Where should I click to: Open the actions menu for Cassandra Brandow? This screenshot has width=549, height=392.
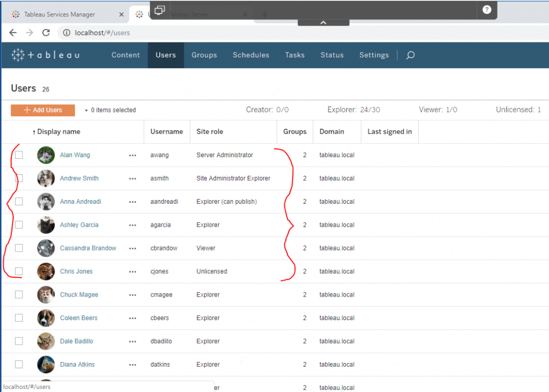[x=132, y=248]
